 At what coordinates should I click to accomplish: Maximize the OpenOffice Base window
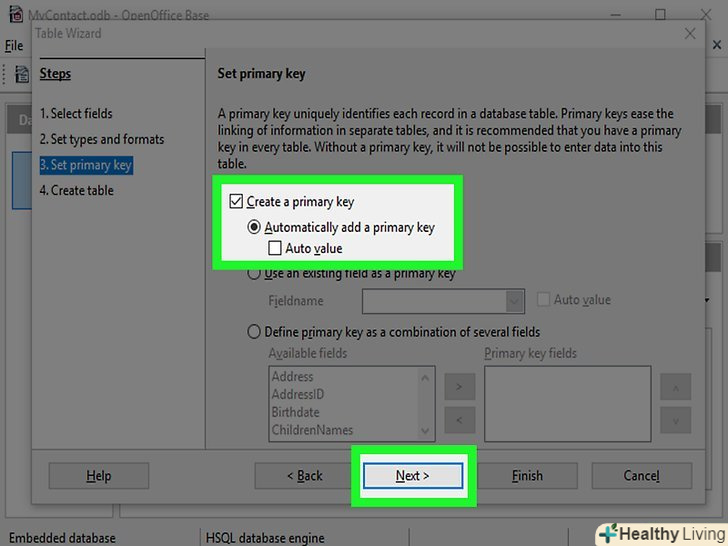click(660, 14)
